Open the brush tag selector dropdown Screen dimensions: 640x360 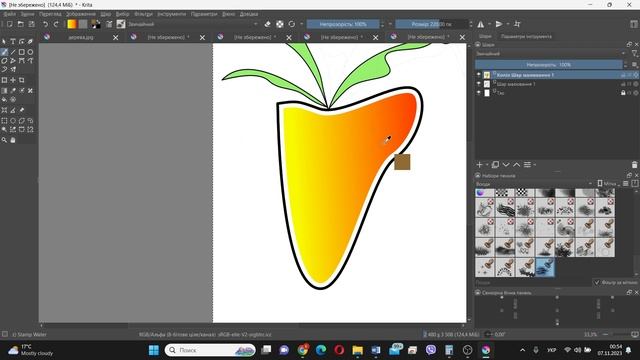click(533, 184)
